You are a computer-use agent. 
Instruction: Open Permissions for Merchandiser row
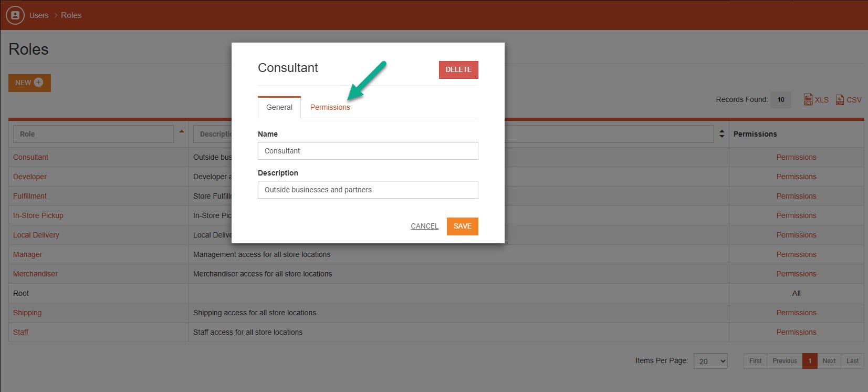(x=796, y=274)
